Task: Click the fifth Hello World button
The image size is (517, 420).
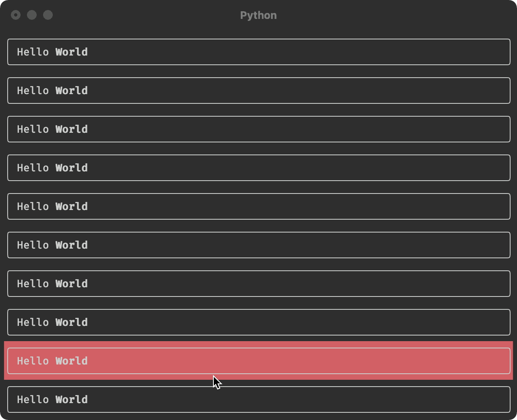Action: click(x=258, y=206)
